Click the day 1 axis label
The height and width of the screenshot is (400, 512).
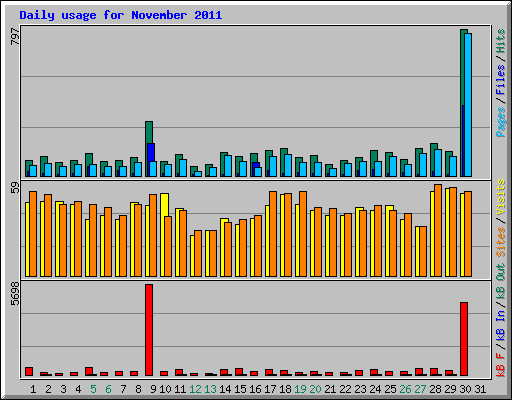tap(33, 389)
